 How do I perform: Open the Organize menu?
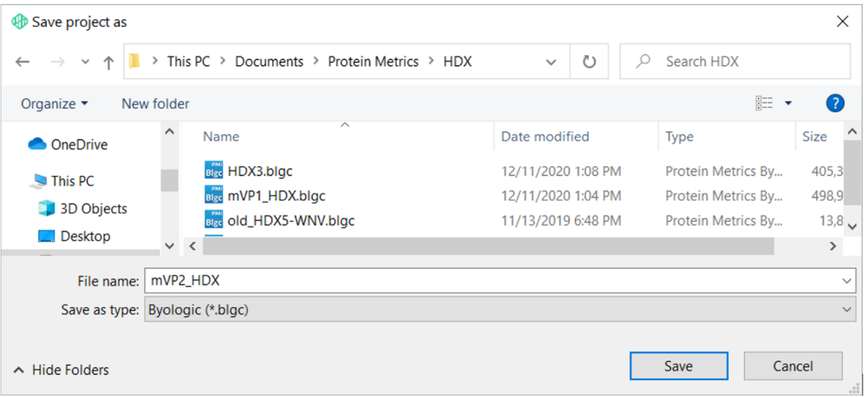(x=54, y=103)
